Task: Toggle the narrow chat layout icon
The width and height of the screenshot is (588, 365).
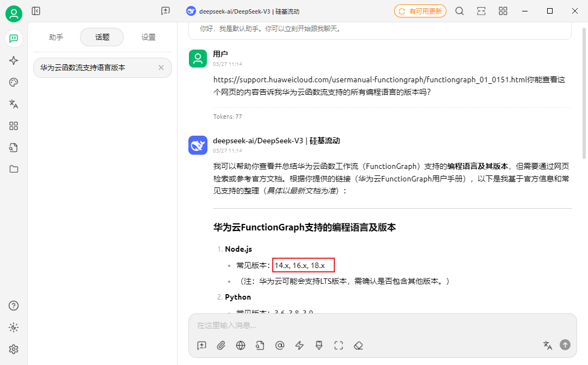Action: tap(481, 11)
